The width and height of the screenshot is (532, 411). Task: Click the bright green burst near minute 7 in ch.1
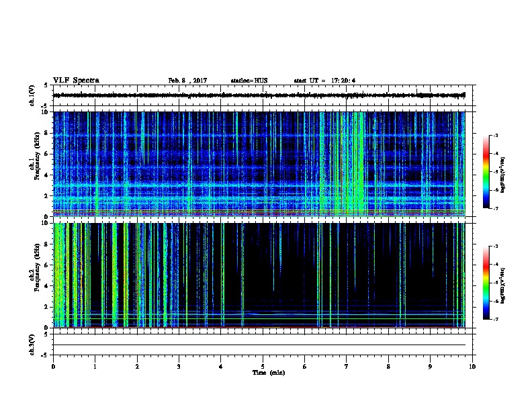[358, 163]
